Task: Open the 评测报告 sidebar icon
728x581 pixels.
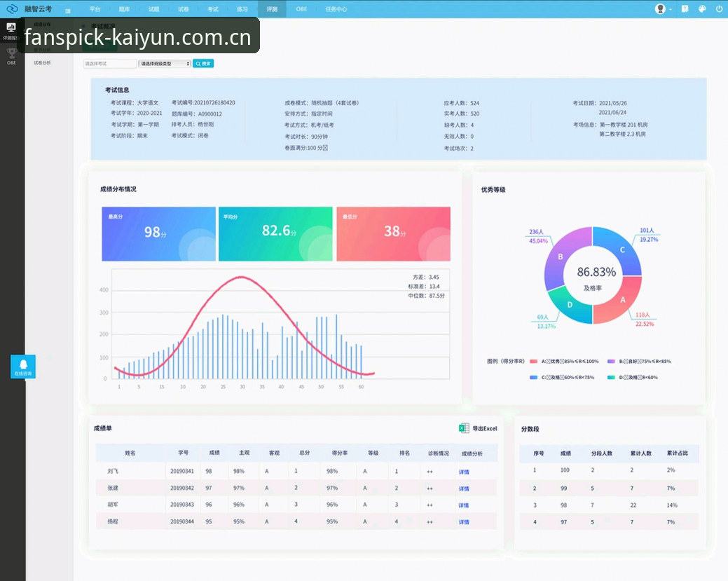Action: pyautogui.click(x=11, y=27)
